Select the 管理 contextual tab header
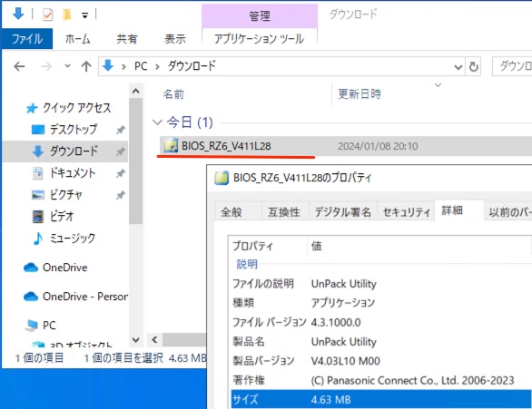 tap(260, 16)
